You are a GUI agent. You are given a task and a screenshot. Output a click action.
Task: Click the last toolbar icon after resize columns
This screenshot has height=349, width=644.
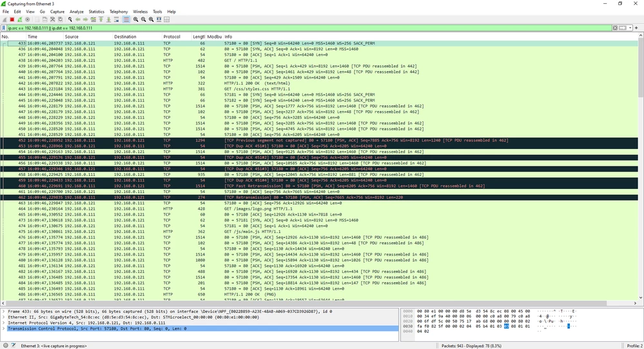tap(167, 19)
